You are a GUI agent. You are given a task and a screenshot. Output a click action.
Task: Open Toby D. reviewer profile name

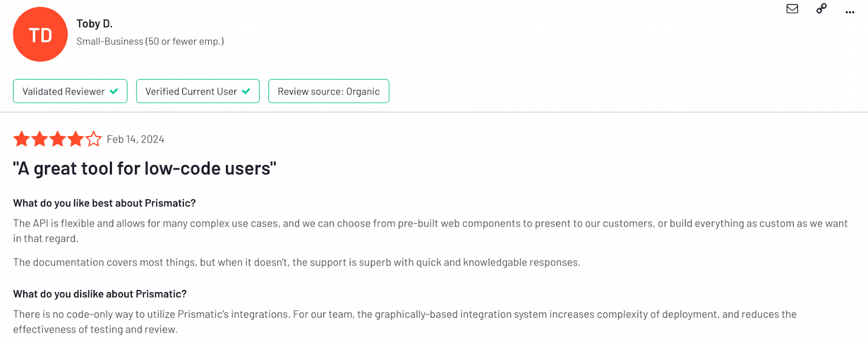(94, 24)
